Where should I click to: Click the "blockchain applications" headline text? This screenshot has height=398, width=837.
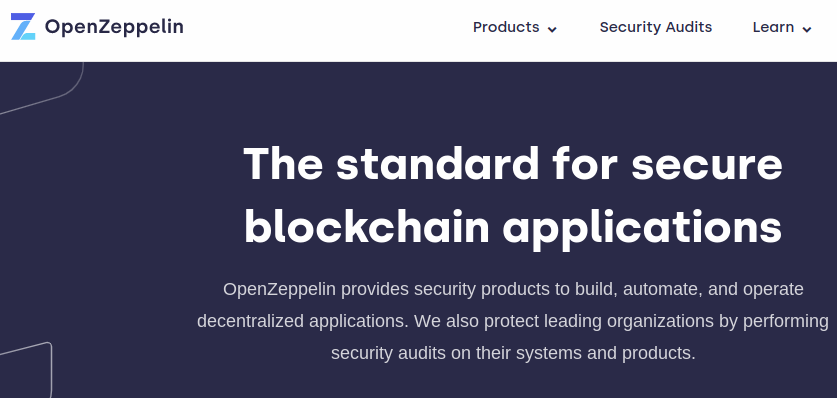point(513,227)
